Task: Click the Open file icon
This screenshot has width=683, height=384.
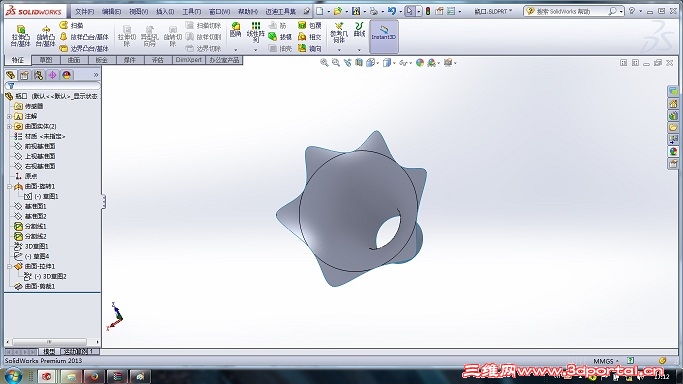Action: (x=338, y=11)
